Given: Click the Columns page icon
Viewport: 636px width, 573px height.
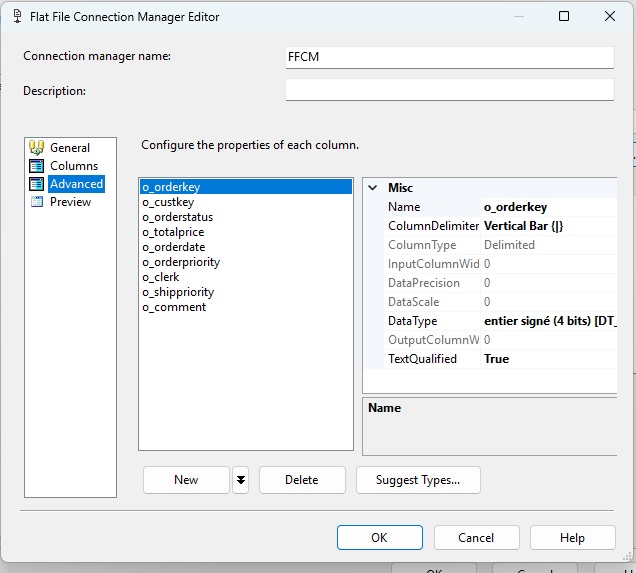Looking at the screenshot, I should (37, 166).
